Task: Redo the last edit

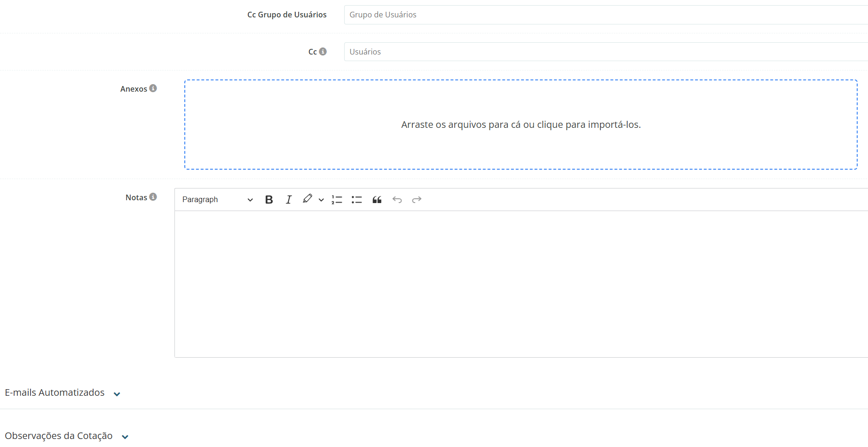Action: click(x=417, y=200)
